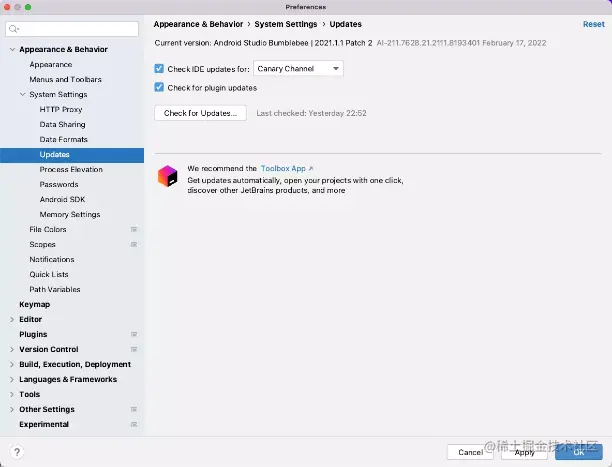Click project-level icon beside Scopes
Screen dimensions: 612x467
click(x=134, y=244)
